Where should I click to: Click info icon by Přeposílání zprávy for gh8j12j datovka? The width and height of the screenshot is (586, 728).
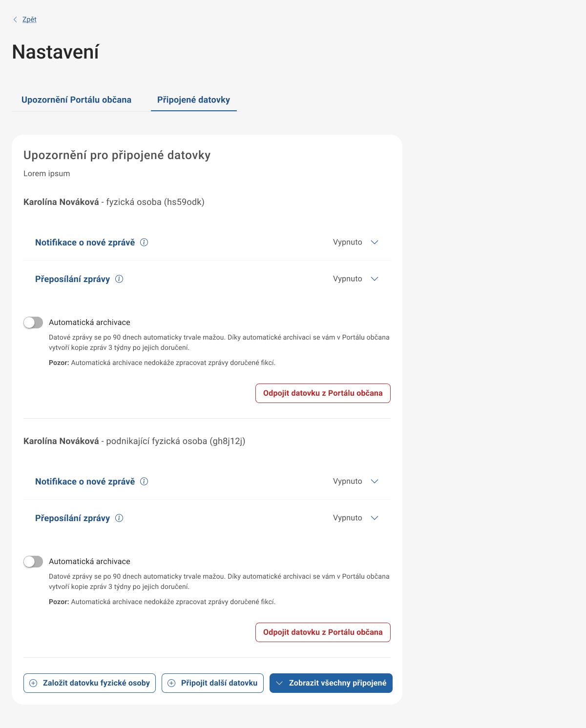point(119,518)
